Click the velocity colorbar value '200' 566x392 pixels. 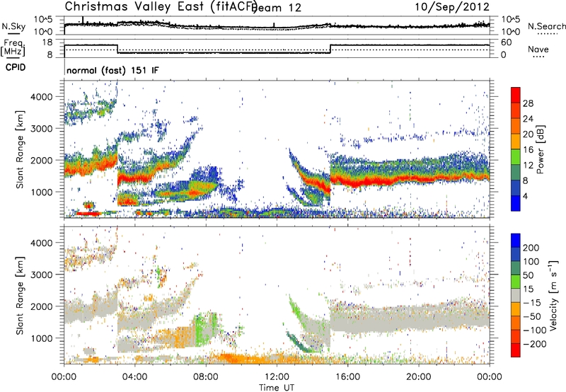[531, 248]
